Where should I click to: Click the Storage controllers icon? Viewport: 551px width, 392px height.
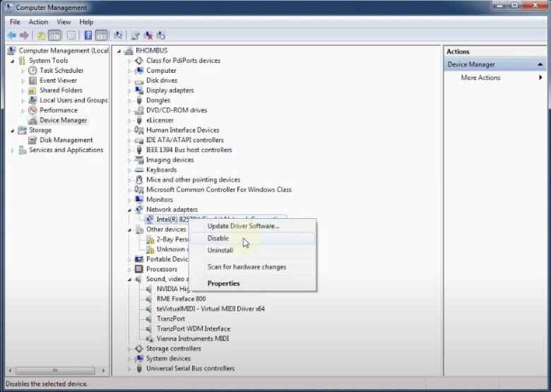[139, 348]
